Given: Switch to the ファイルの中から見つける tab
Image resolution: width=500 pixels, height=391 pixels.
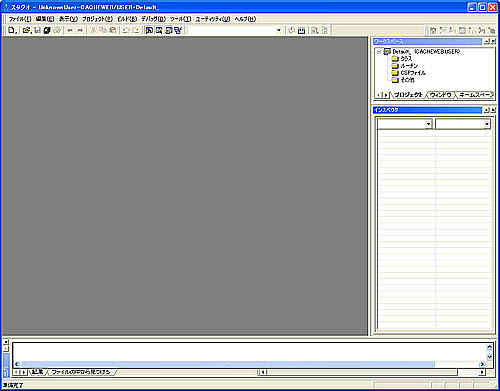Looking at the screenshot, I should (80, 372).
